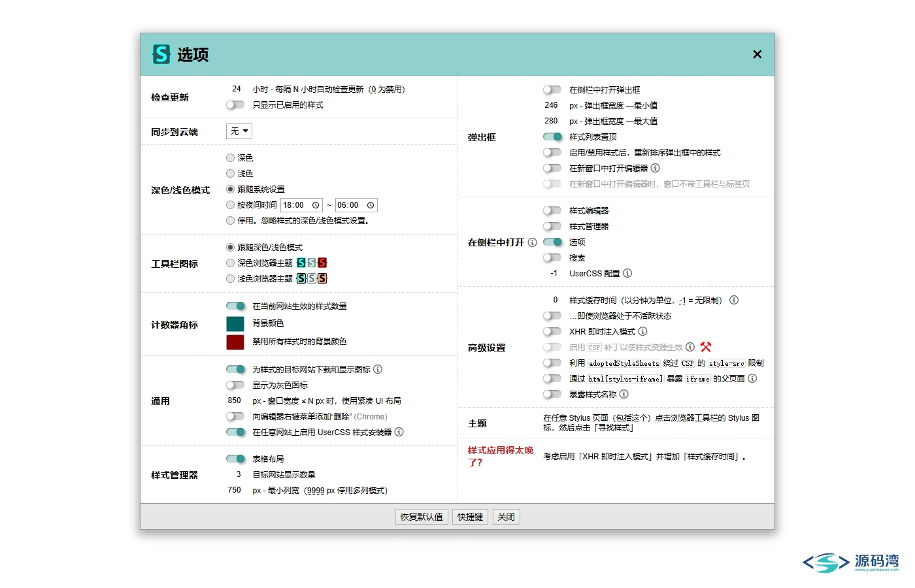Show help for XHR 即时注入模式
This screenshot has height=588, width=915.
(x=642, y=331)
